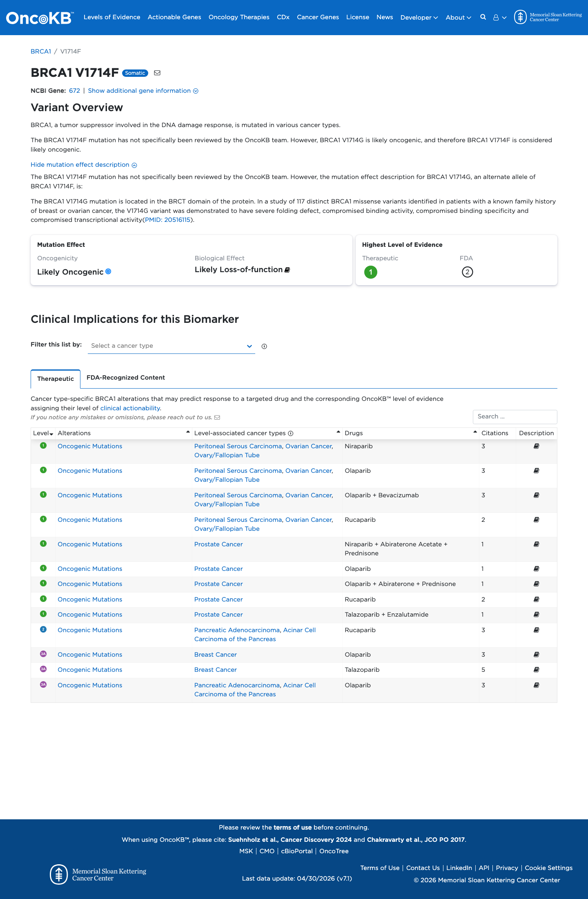
Task: Click BRCA1 breadcrumb link
Action: [41, 51]
